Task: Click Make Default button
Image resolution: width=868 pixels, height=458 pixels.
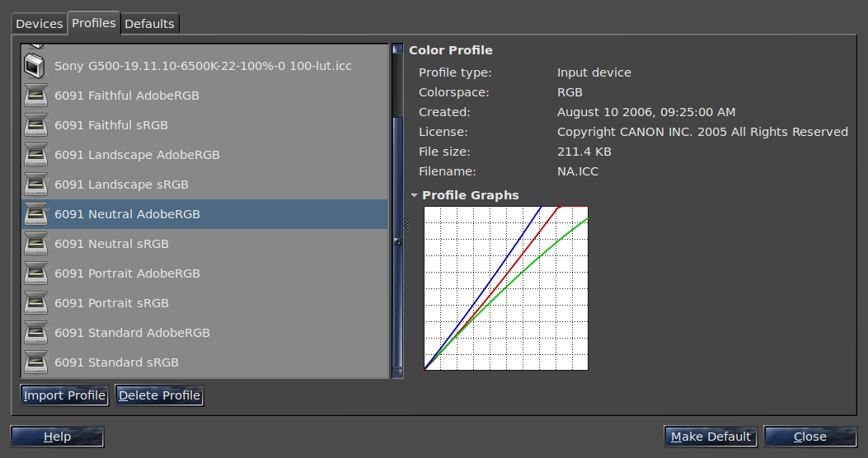Action: (711, 437)
